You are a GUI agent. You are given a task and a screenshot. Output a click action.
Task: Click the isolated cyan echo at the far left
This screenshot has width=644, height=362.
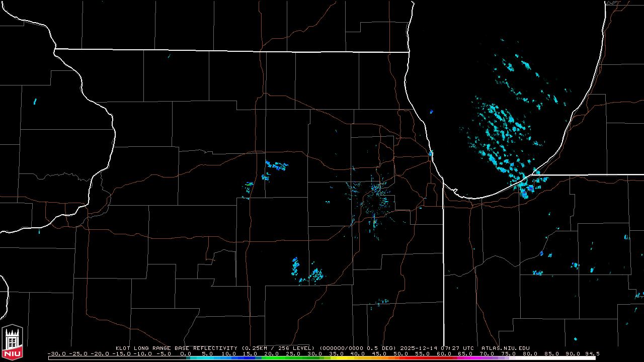click(35, 102)
